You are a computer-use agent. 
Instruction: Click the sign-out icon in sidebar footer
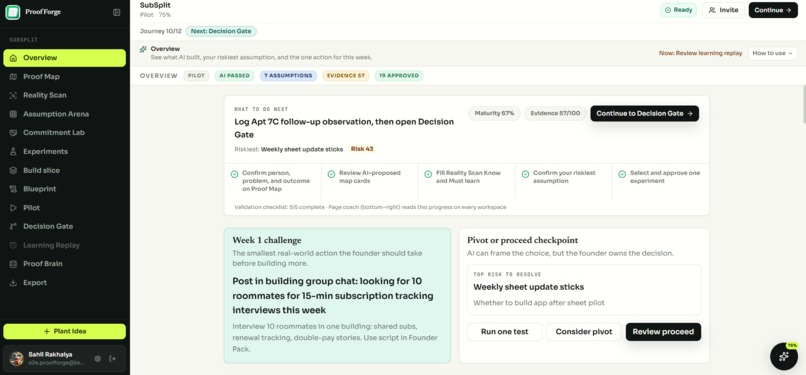[x=113, y=359]
